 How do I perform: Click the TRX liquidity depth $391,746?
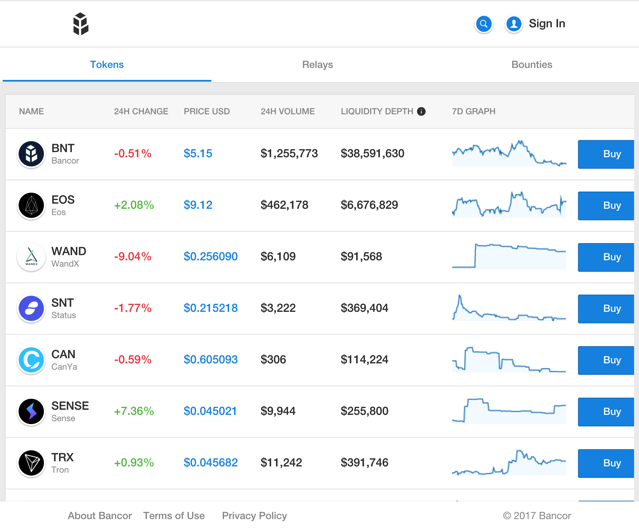[x=364, y=463]
